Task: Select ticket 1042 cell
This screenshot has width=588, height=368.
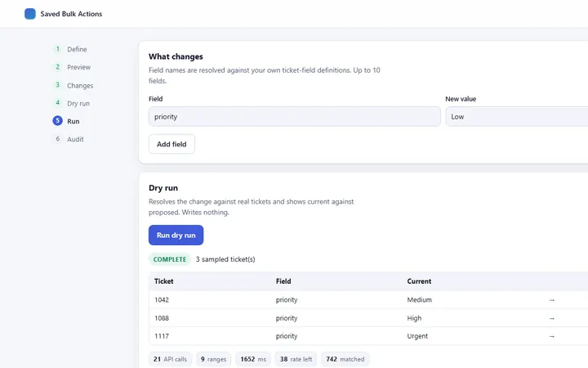Action: (162, 299)
